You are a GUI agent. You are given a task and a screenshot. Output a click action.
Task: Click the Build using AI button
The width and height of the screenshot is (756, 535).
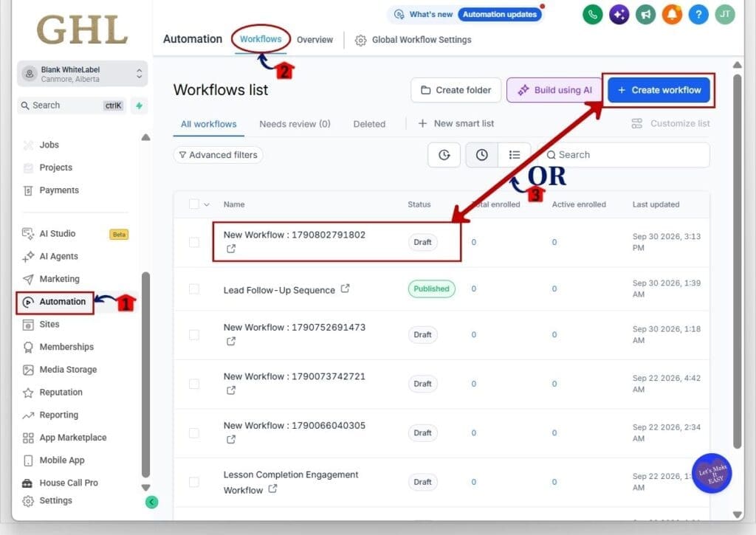(x=554, y=90)
